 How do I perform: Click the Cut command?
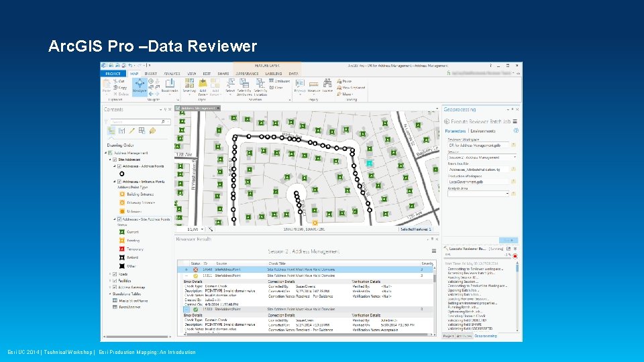point(119,81)
